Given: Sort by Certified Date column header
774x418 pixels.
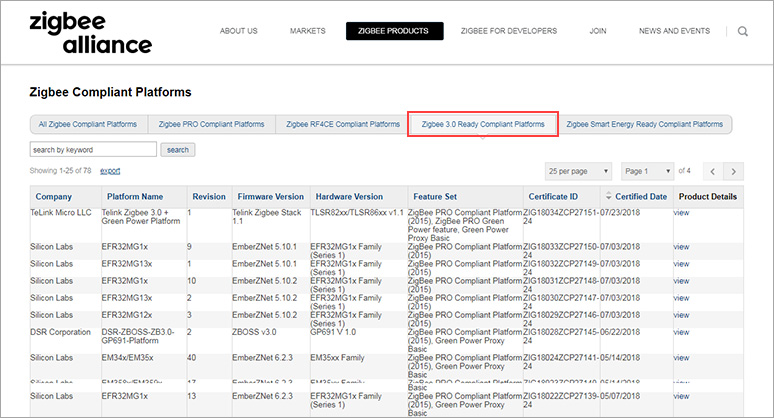Looking at the screenshot, I should coord(641,196).
